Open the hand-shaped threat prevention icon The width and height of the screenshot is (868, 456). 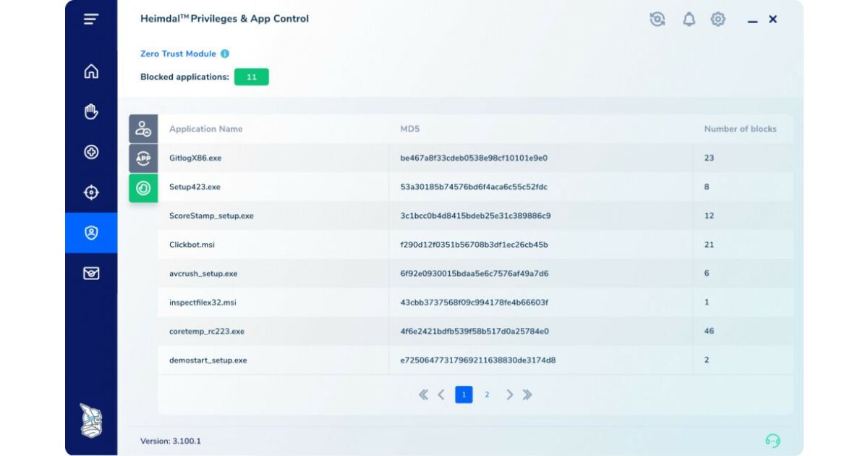tap(91, 111)
